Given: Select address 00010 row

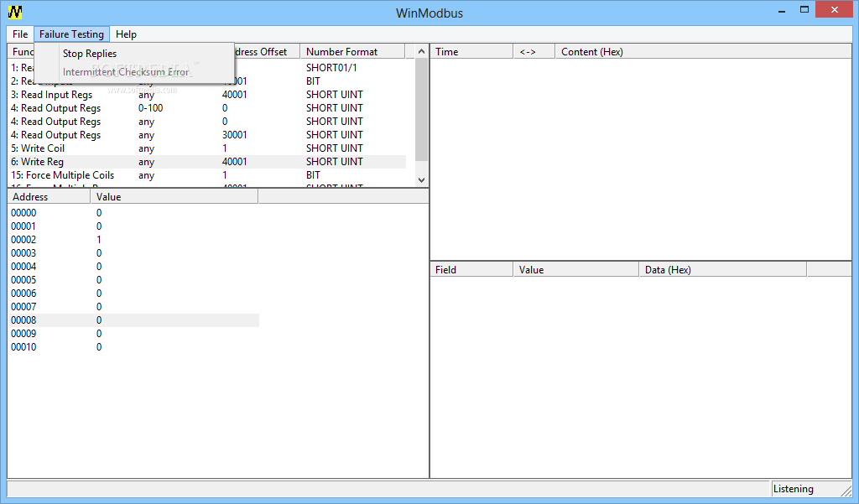Looking at the screenshot, I should 133,347.
